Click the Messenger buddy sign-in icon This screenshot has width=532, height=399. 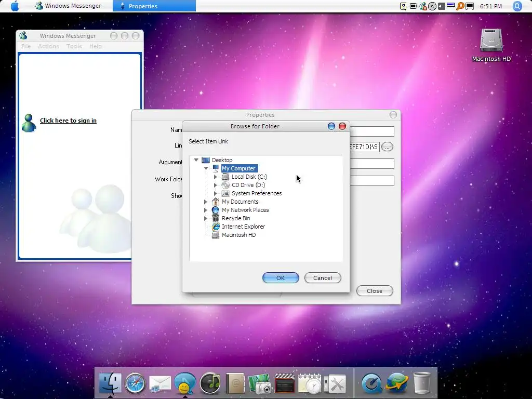(29, 123)
